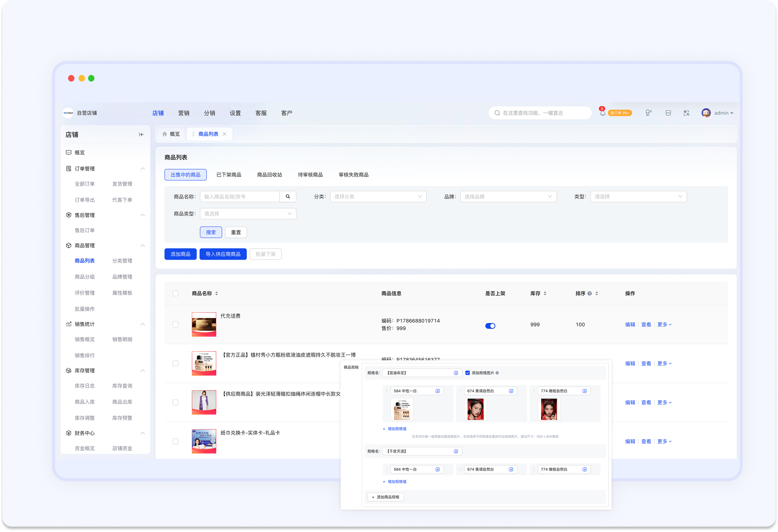
Task: Click the 新订单 99+ badge
Action: 620,113
